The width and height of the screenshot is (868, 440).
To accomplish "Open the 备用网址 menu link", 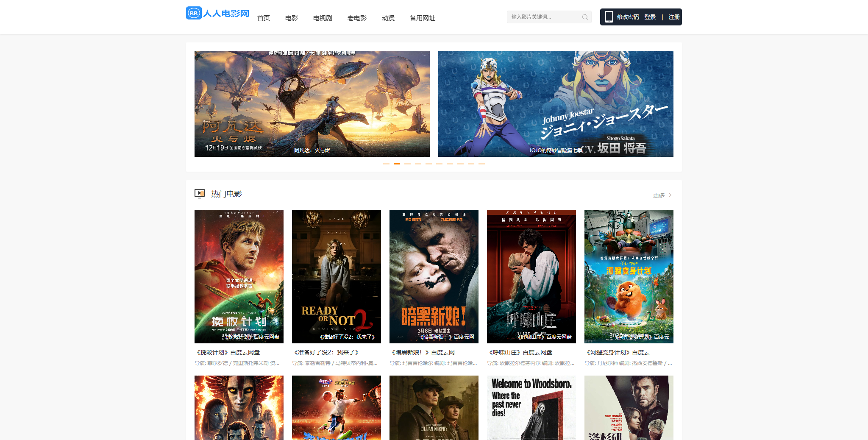I will click(422, 18).
